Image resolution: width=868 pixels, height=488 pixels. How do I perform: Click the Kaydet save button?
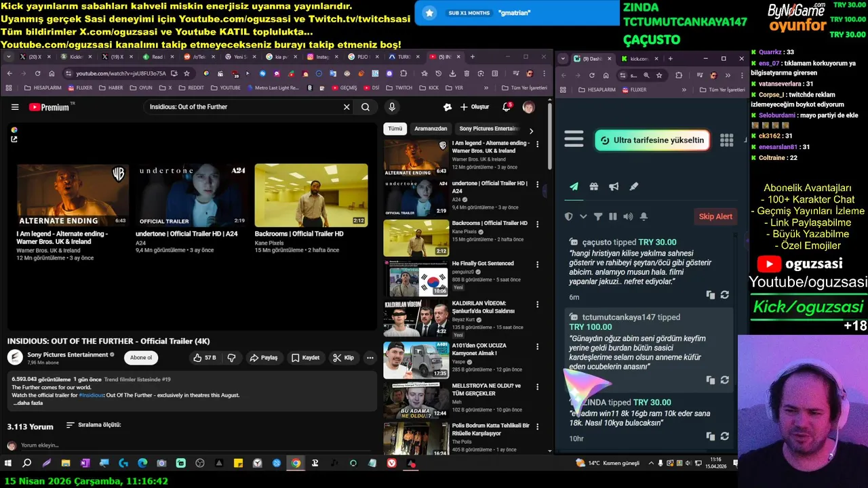pos(305,358)
